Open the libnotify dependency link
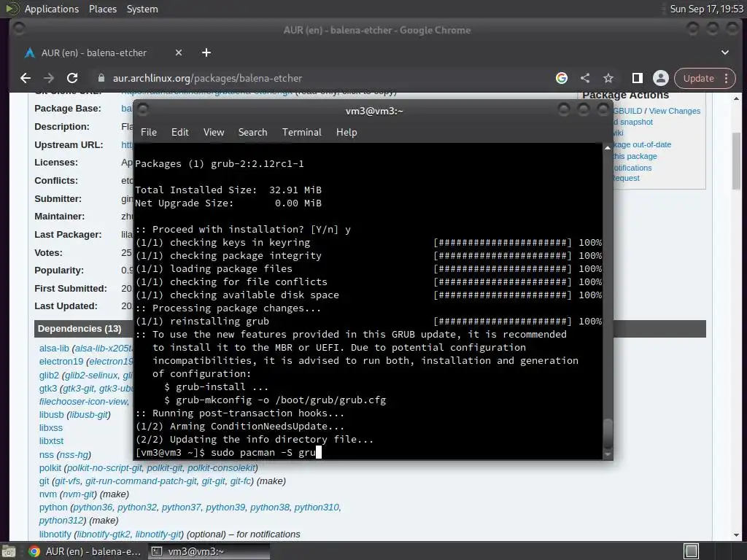 click(55, 534)
